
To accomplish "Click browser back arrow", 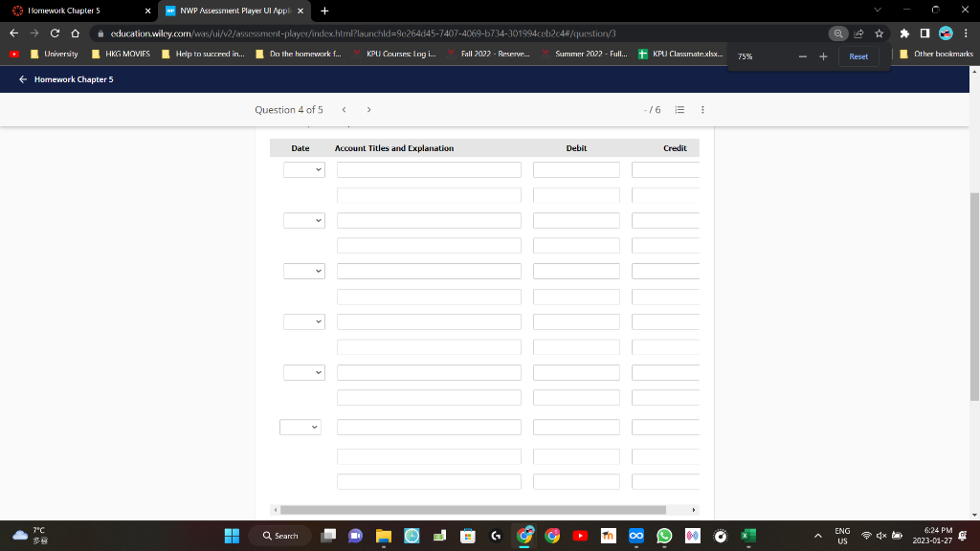I will (x=13, y=33).
